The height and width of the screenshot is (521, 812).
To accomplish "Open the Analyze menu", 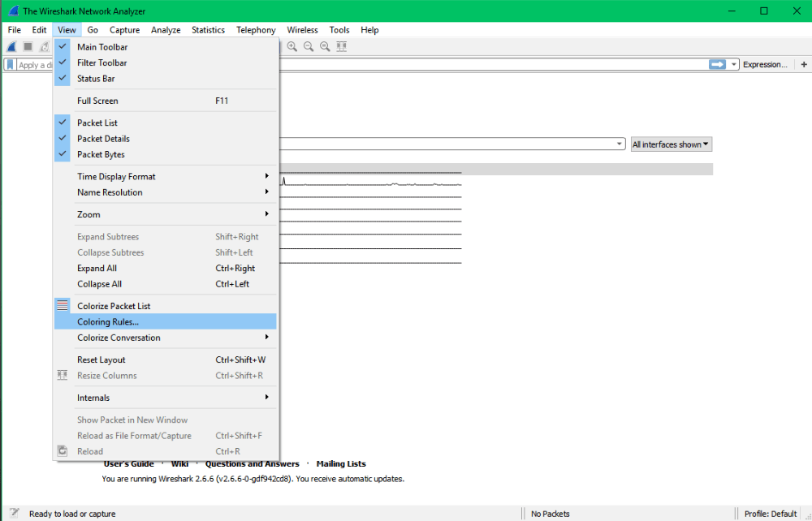I will (166, 30).
